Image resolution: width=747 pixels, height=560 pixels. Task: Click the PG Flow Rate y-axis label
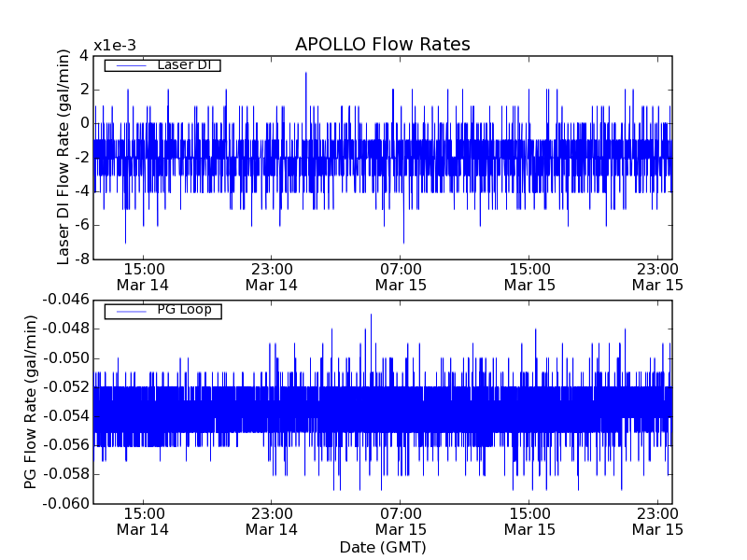(31, 401)
